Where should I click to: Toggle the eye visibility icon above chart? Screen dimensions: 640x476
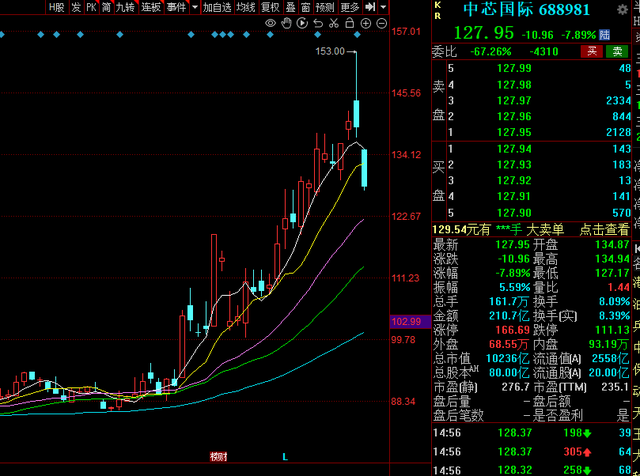pyautogui.click(x=270, y=23)
